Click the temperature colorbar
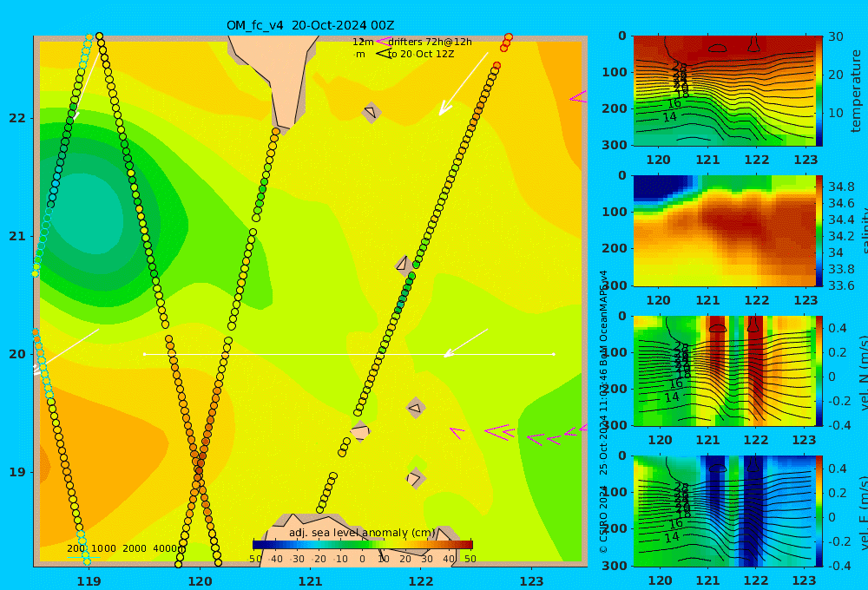 pyautogui.click(x=819, y=91)
